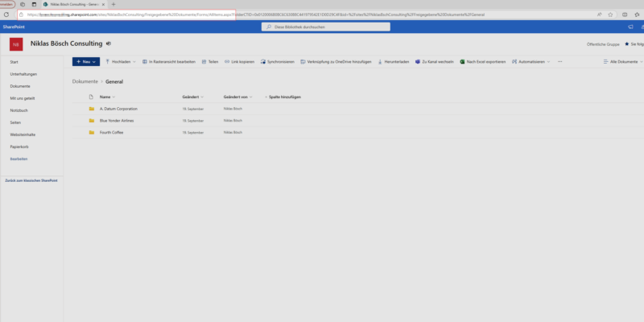Toggle the 'Sie folgen' star
This screenshot has width=644, height=322.
(x=627, y=44)
